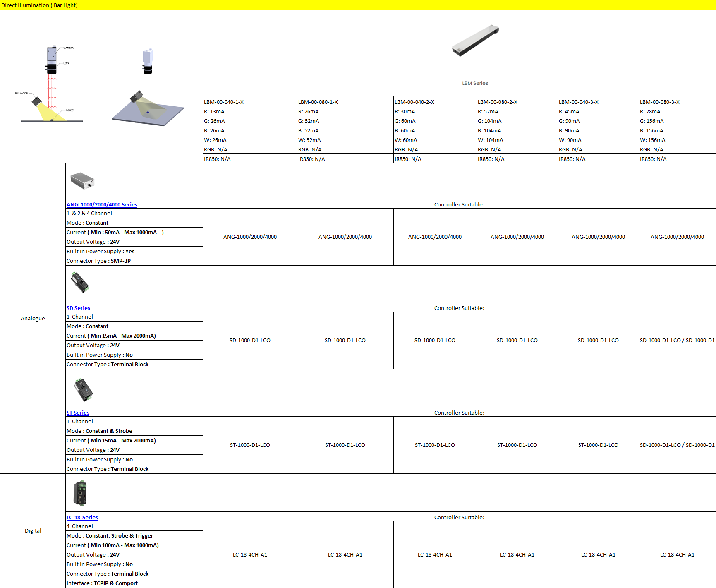Select the '1 & 2 & 4 Channel' cell
Viewport: 716px width, 588px height.
(134, 213)
